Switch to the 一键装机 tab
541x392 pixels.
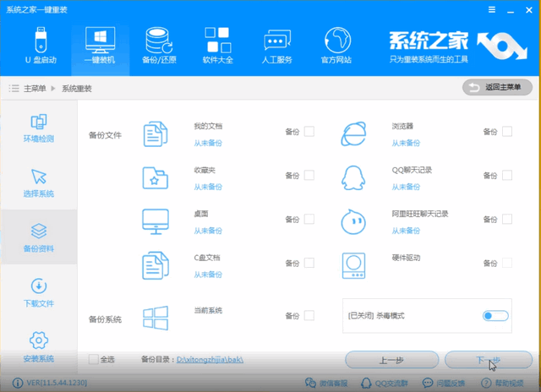(99, 46)
